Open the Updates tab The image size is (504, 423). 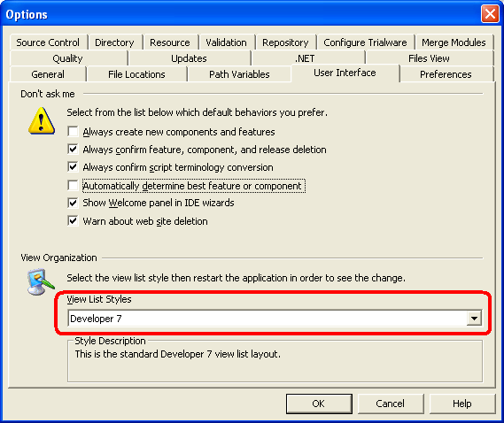click(189, 58)
